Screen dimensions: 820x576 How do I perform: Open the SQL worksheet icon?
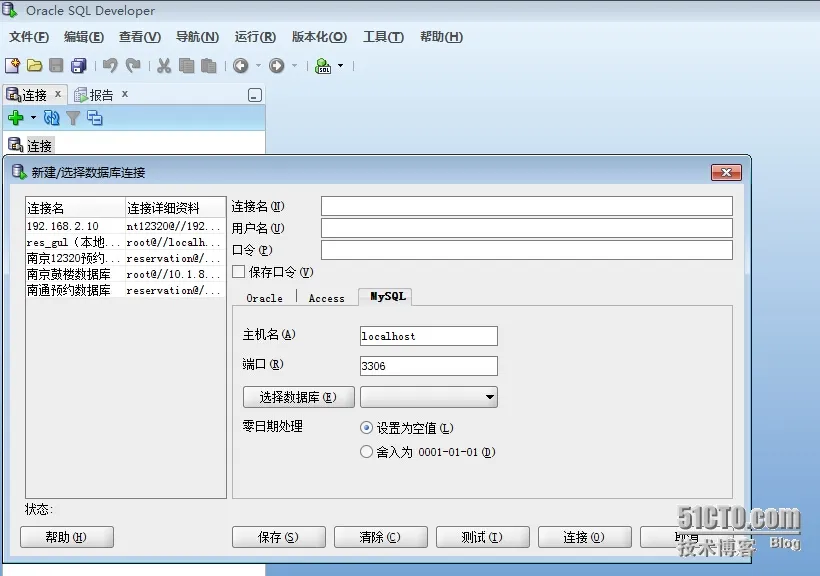coord(323,65)
